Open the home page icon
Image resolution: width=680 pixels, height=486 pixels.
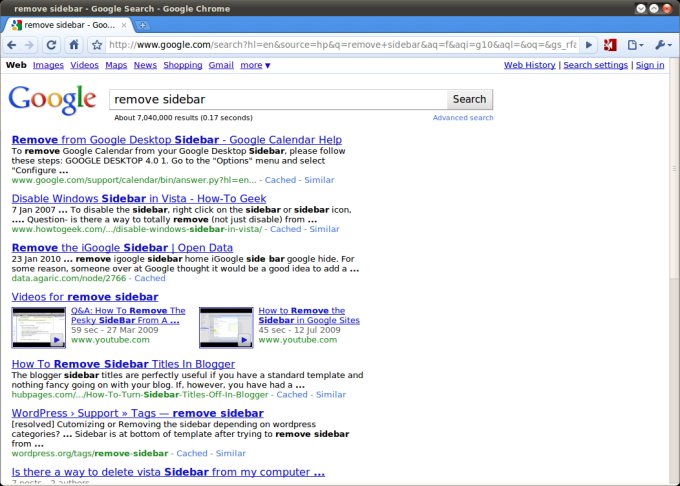click(x=74, y=45)
